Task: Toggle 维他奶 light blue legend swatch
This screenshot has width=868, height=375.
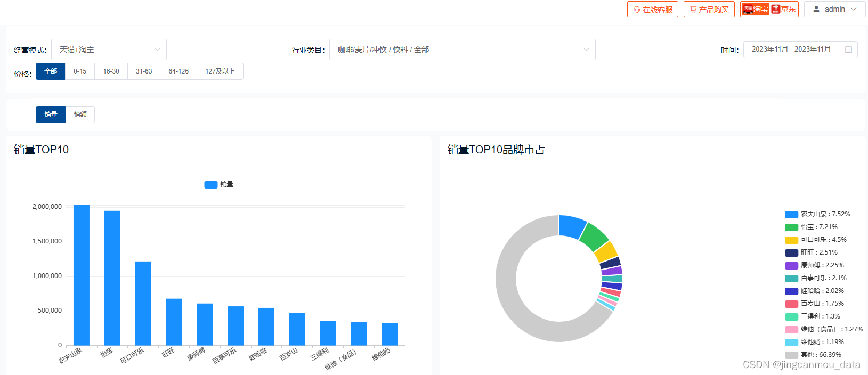Action: [x=791, y=342]
